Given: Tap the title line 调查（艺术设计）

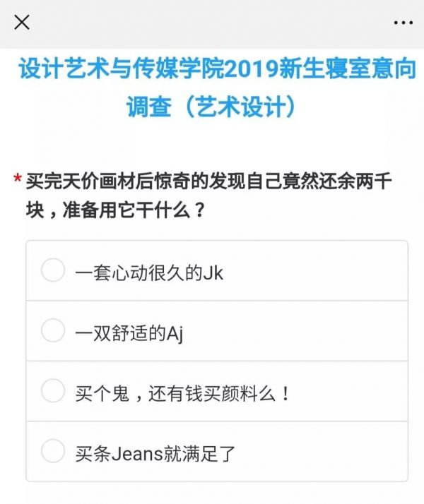Looking at the screenshot, I should 211,107.
